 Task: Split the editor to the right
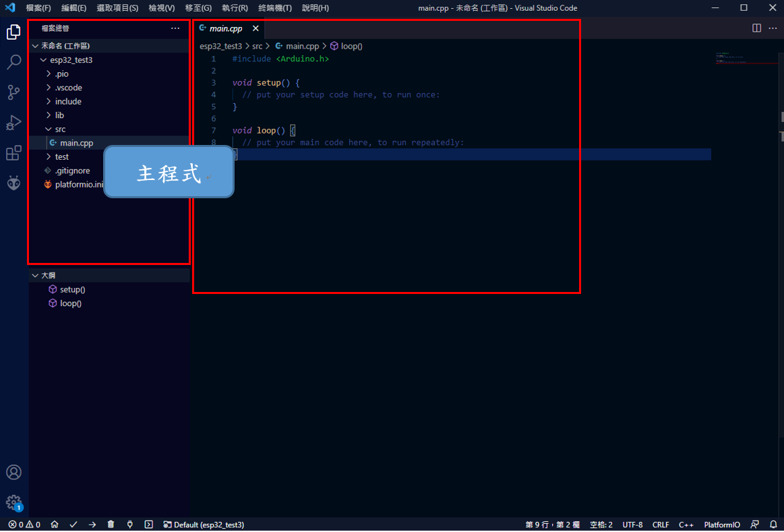click(x=756, y=28)
